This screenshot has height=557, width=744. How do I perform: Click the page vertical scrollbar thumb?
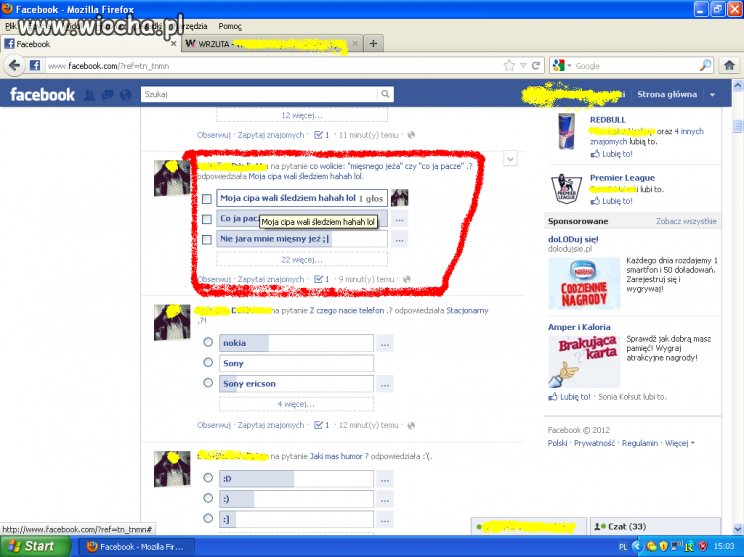pyautogui.click(x=738, y=126)
